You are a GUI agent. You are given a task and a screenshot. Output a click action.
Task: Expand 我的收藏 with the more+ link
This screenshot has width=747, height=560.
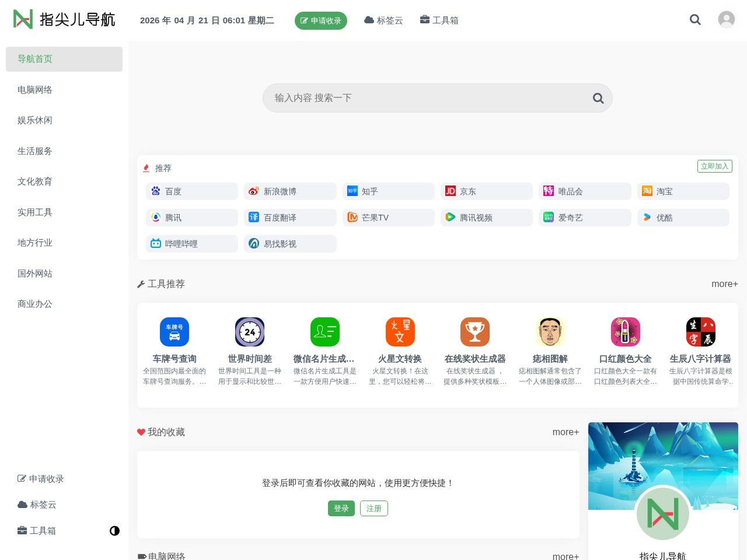(565, 432)
